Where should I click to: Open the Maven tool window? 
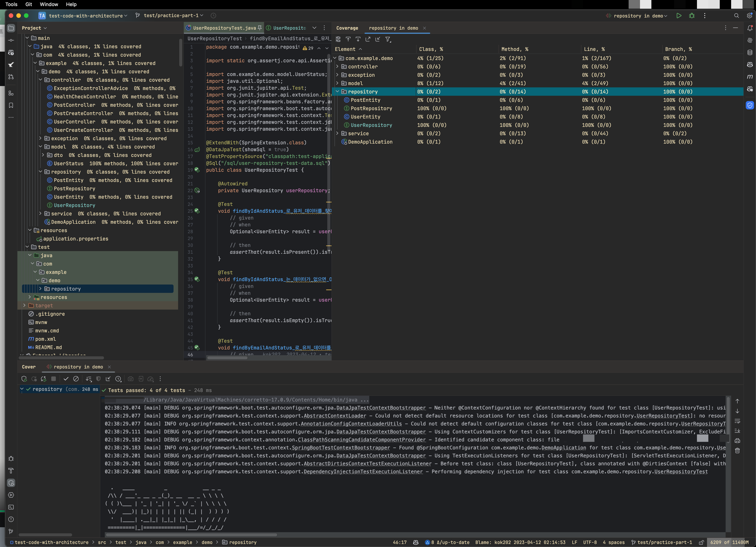coord(750,77)
